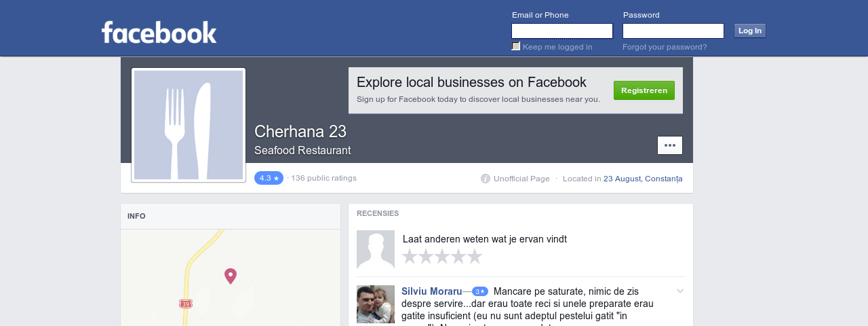
Task: Click the Cherhana 23 page title
Action: coord(300,132)
